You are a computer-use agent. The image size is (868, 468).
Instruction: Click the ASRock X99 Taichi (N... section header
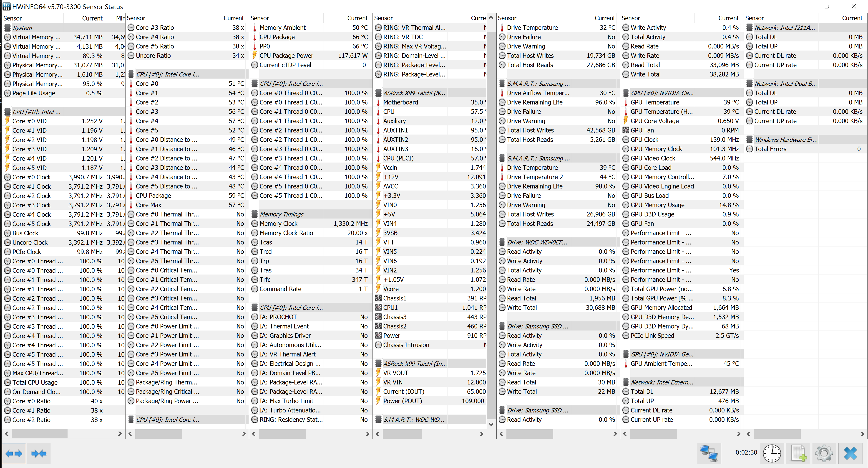(414, 93)
